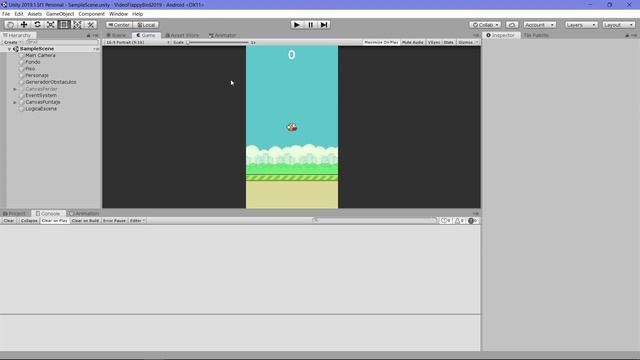640x360 pixels.
Task: Toggle the Stats overlay
Action: pos(449,42)
